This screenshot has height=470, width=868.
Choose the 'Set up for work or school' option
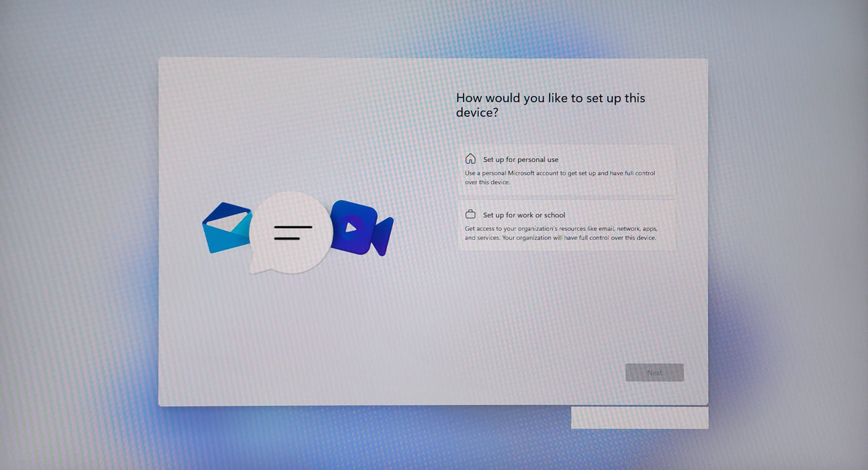pos(567,226)
